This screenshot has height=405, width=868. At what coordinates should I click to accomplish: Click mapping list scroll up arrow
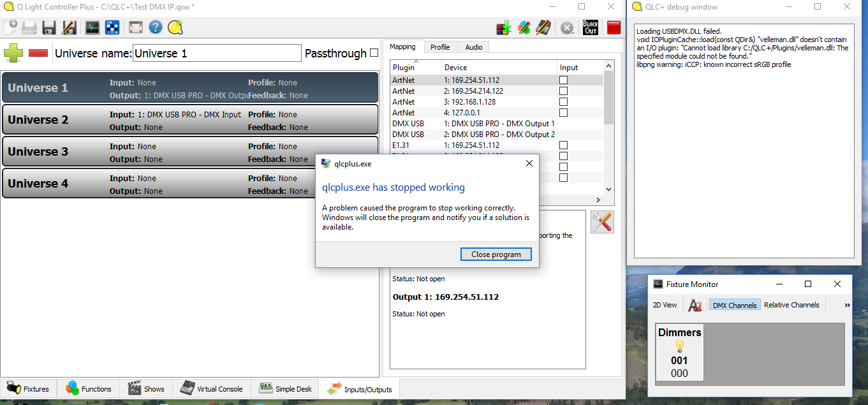coord(608,66)
